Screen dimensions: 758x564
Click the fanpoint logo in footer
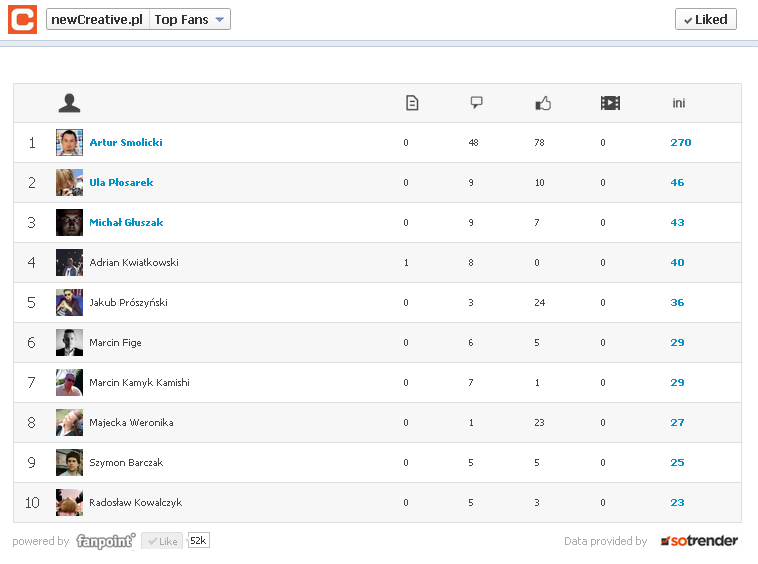[105, 541]
